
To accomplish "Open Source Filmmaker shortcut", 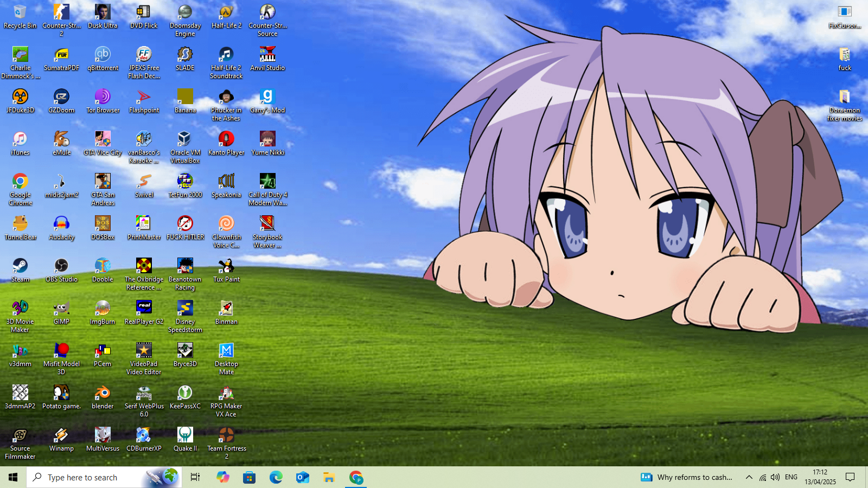I will 20,444.
